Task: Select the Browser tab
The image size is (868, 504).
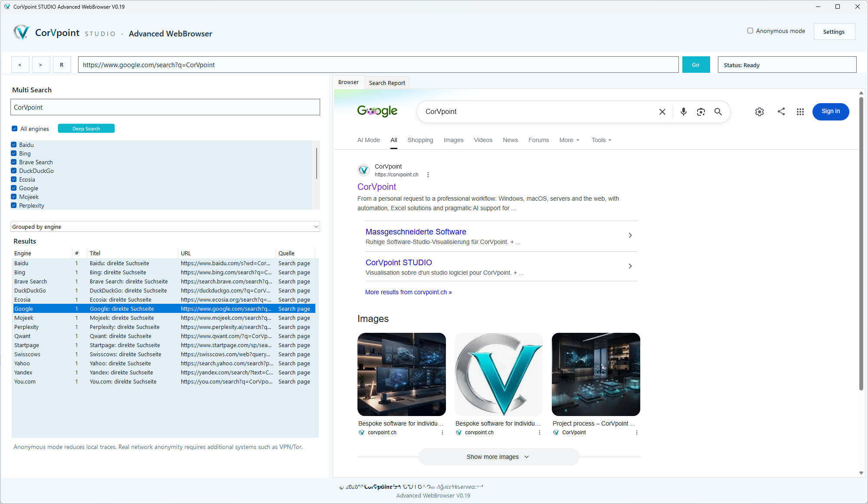Action: pyautogui.click(x=348, y=82)
